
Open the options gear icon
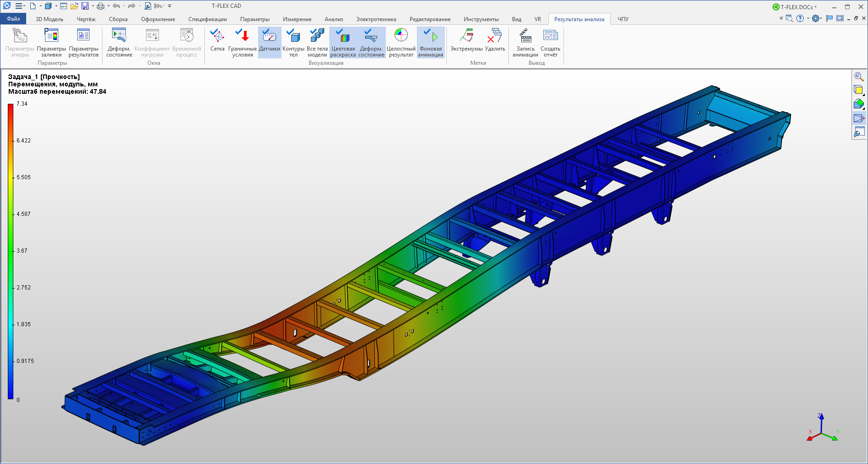pyautogui.click(x=816, y=18)
